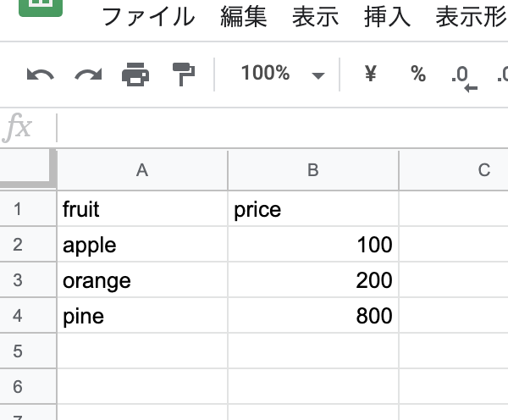Click the undo arrow icon

(x=40, y=75)
